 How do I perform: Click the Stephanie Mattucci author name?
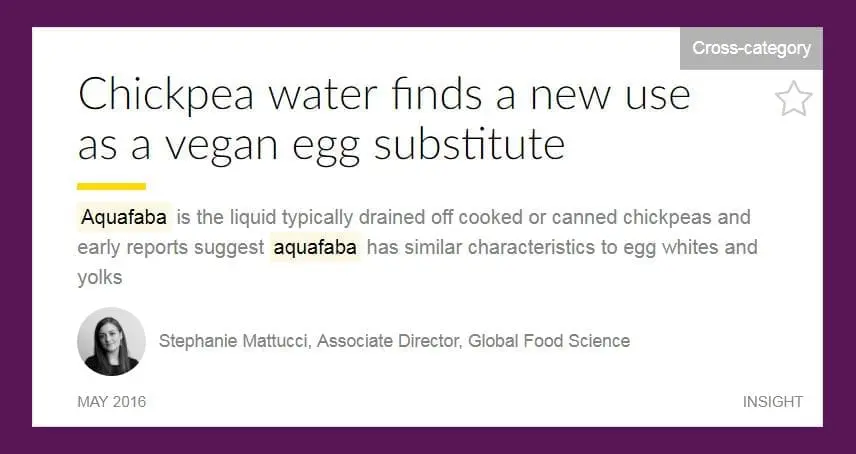pos(233,341)
